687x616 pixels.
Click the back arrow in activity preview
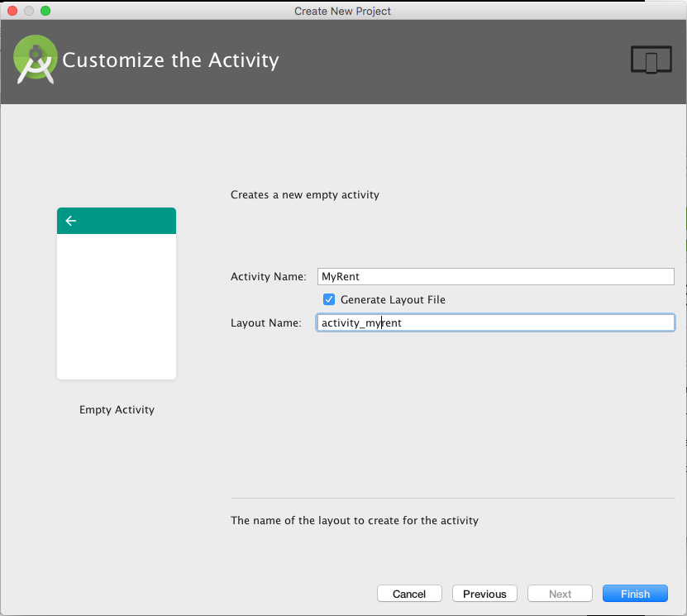71,221
